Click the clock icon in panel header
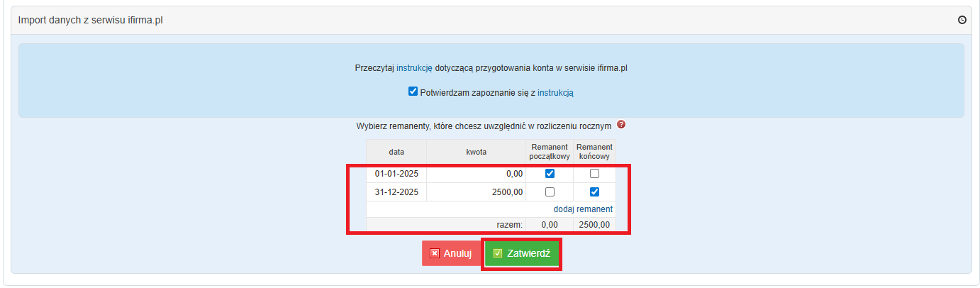The width and height of the screenshot is (980, 288). pos(962,21)
